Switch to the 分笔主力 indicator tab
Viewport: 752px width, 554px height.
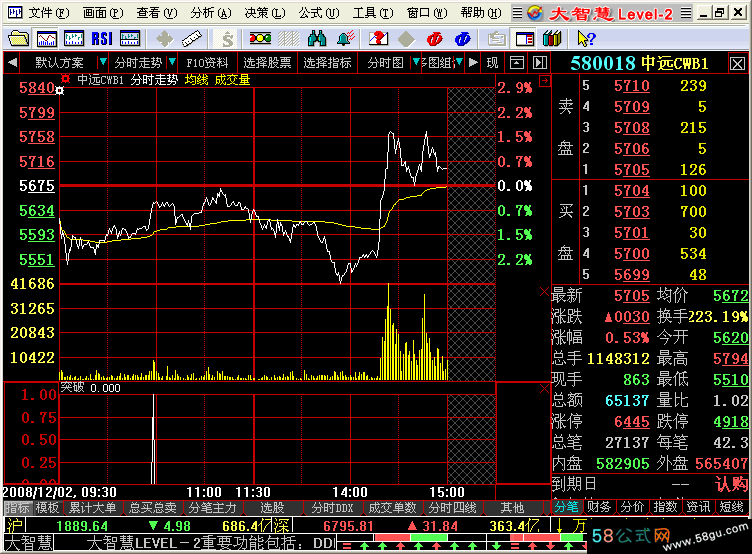tap(212, 507)
